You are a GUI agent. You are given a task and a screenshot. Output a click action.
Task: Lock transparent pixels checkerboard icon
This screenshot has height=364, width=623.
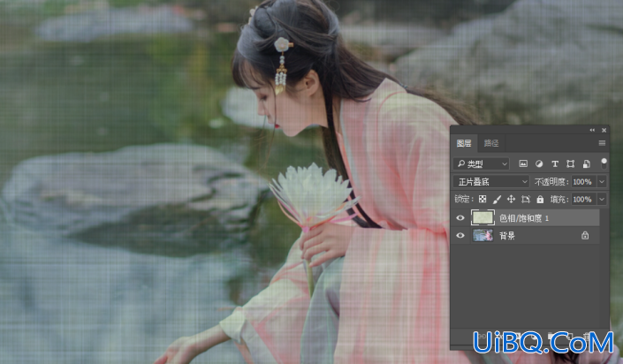coord(482,199)
